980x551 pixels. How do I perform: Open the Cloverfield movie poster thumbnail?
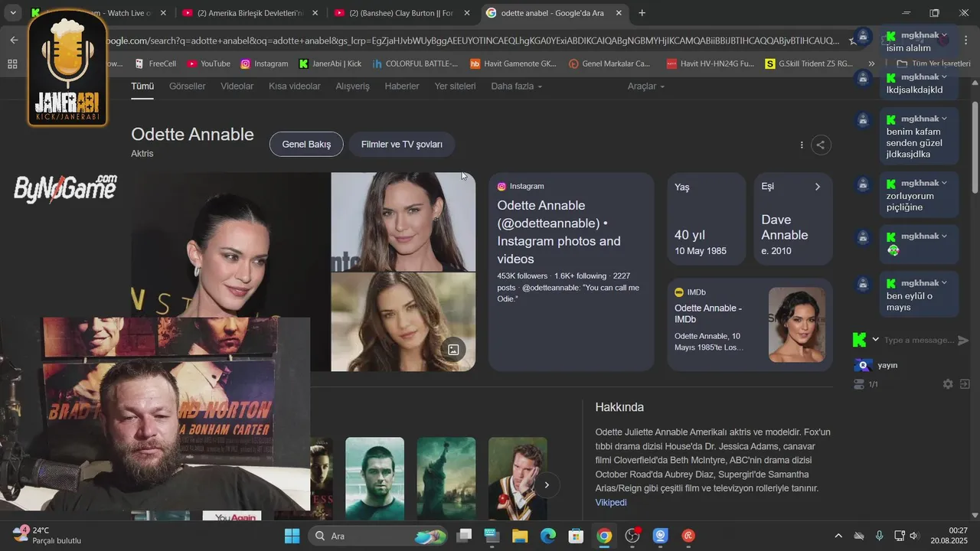click(446, 478)
